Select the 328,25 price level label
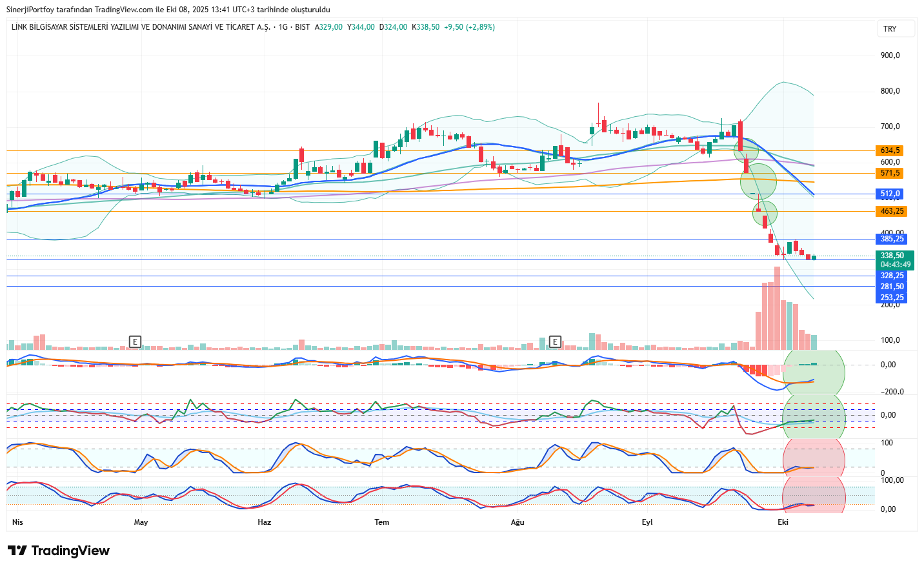The height and width of the screenshot is (570, 924). (892, 276)
